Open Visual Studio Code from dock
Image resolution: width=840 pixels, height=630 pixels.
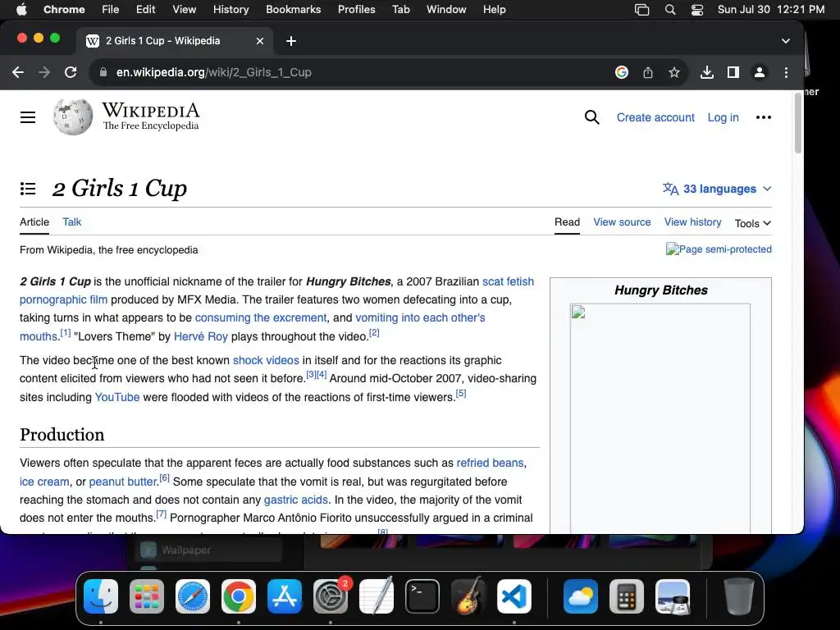coord(514,597)
